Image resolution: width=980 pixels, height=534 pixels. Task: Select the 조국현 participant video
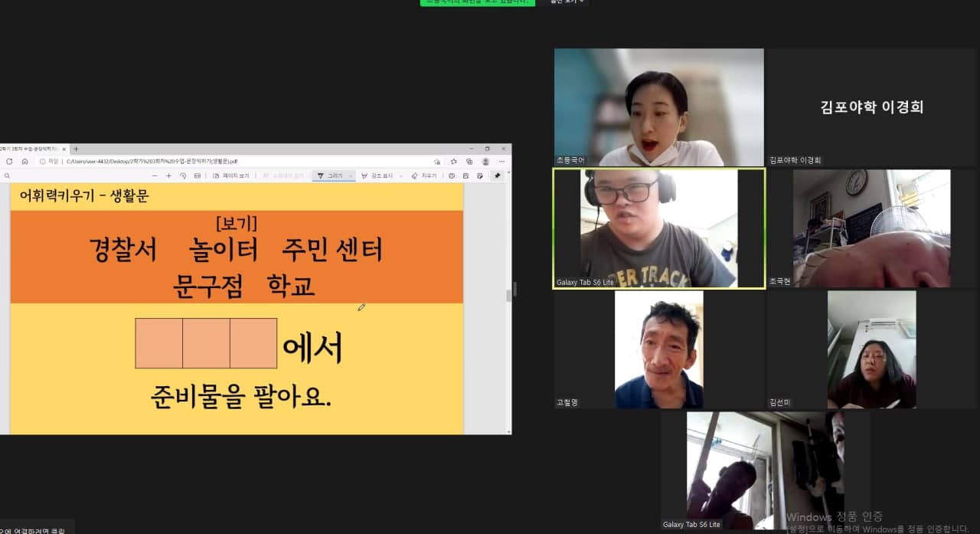(871, 229)
